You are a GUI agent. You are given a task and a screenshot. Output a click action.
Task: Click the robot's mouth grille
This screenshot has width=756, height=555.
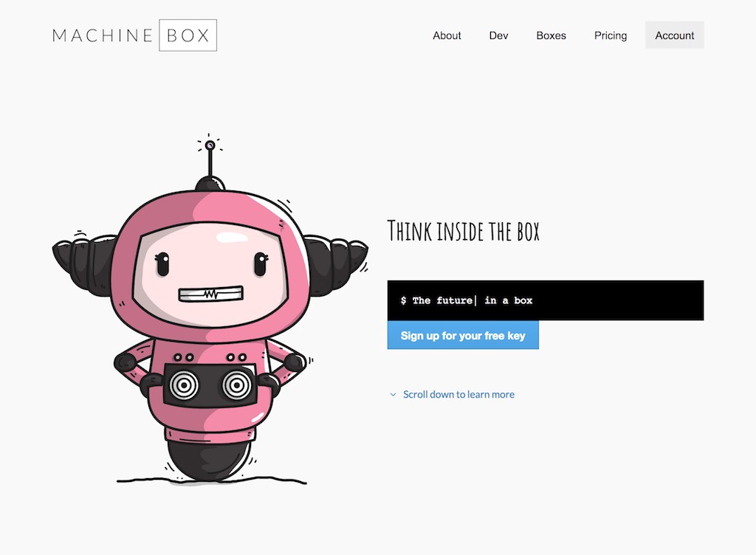(210, 294)
